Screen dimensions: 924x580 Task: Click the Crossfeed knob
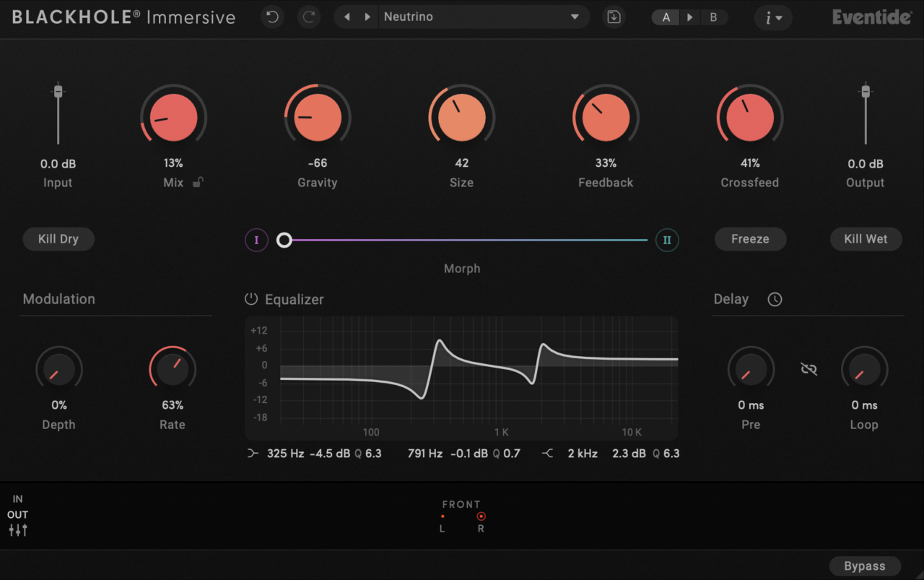point(750,117)
